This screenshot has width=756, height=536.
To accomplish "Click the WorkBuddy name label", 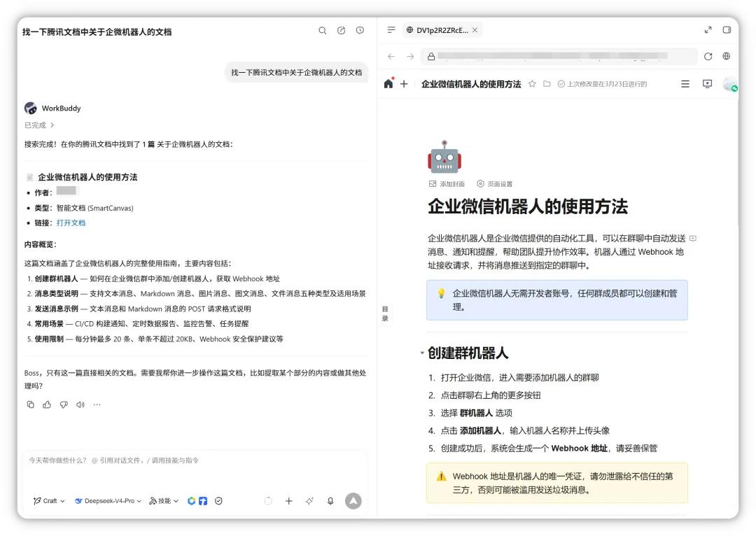I will tap(61, 108).
